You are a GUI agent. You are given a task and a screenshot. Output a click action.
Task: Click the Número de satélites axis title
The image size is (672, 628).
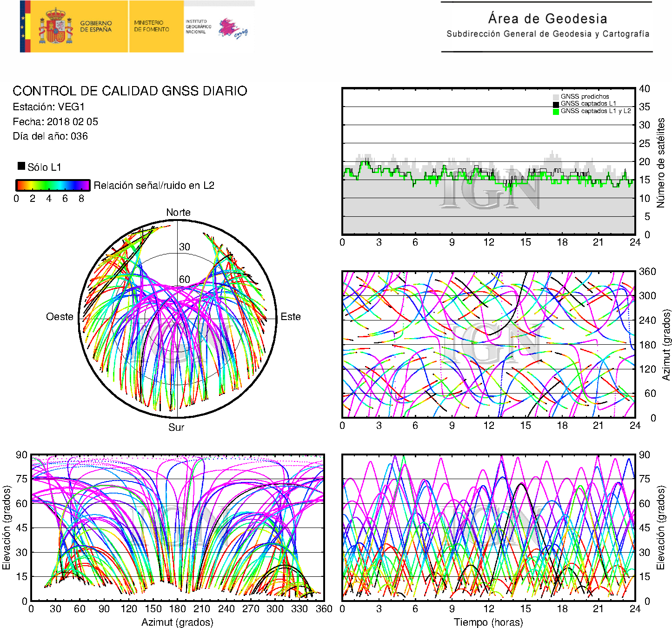coord(661,162)
